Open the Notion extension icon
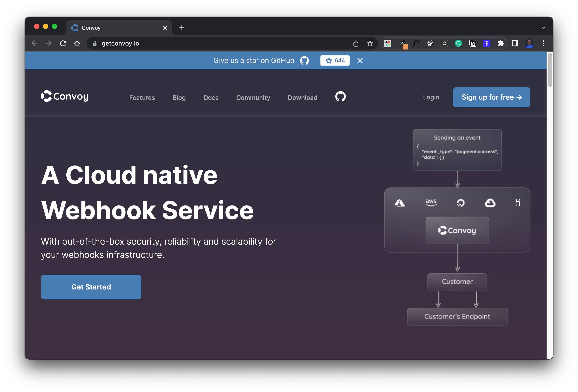 pyautogui.click(x=472, y=44)
